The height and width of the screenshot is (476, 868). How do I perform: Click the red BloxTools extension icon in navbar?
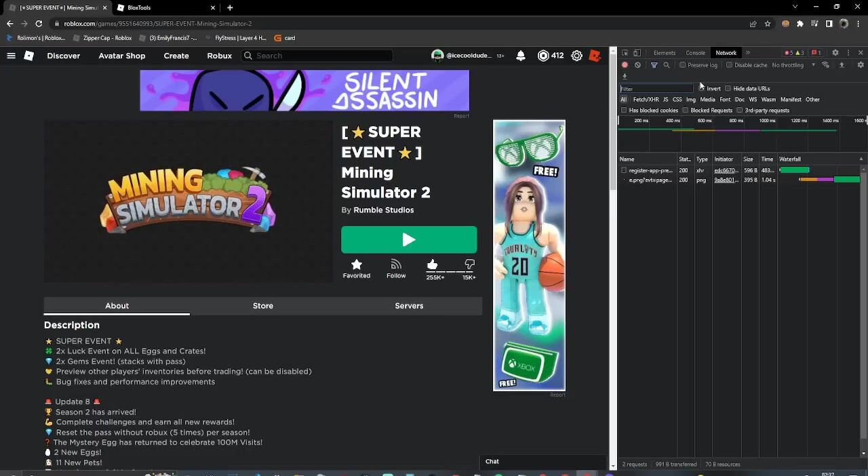pos(595,56)
